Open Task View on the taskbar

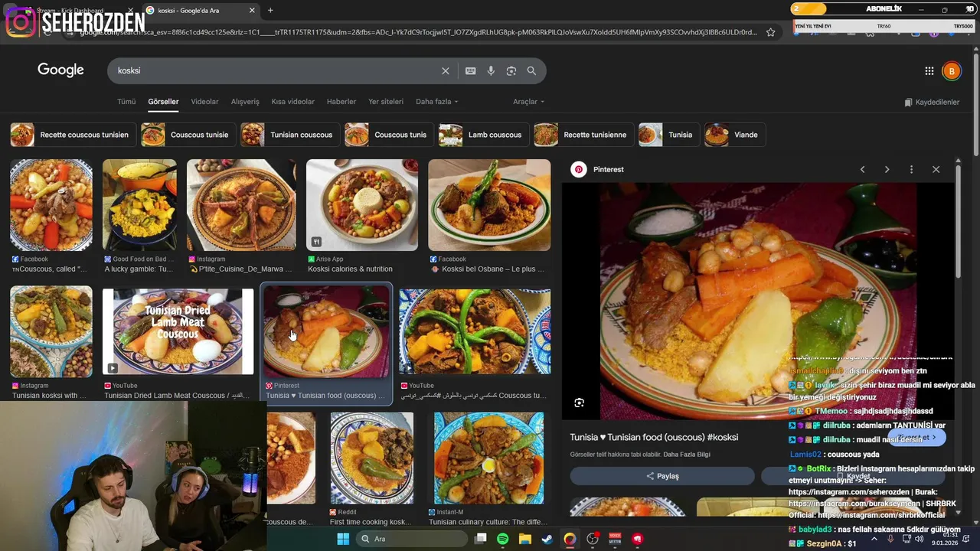pyautogui.click(x=480, y=539)
